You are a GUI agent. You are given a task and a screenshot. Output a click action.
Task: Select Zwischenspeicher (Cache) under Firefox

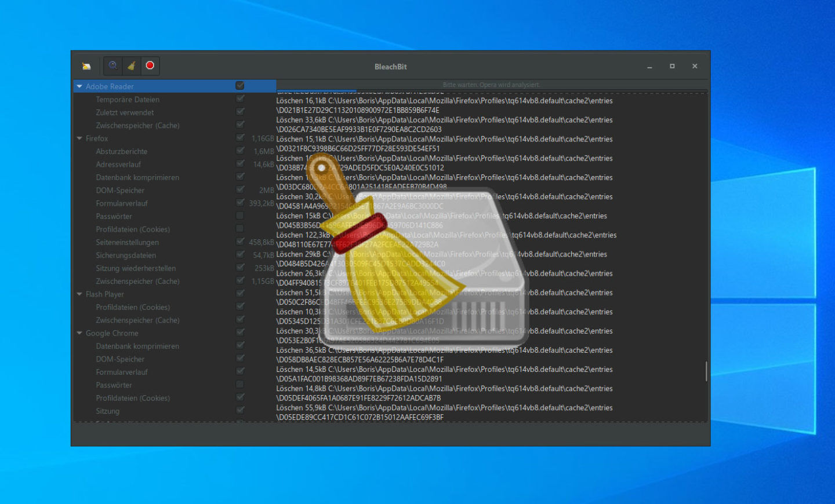137,282
